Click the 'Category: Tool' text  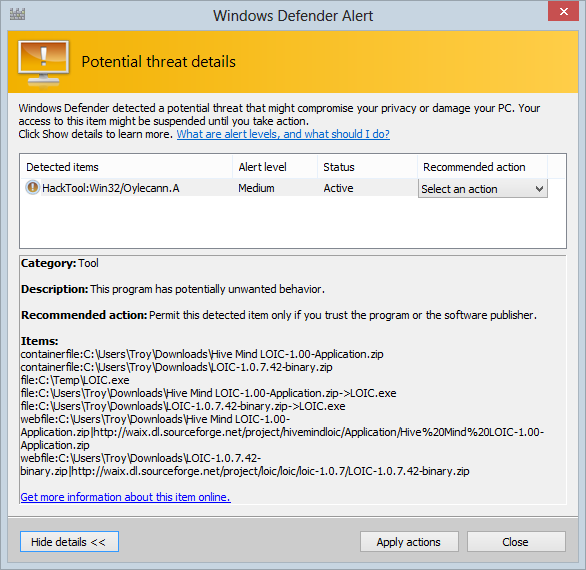(x=60, y=263)
